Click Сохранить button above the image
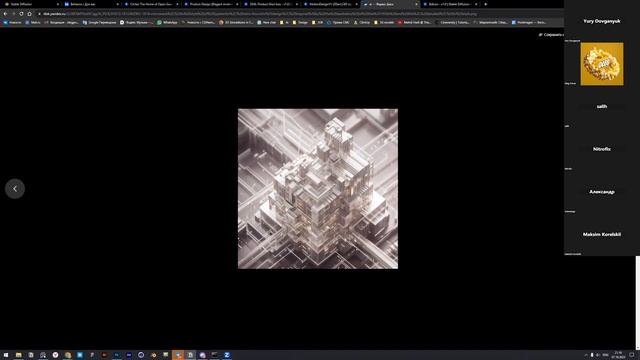The width and height of the screenshot is (640, 360). 551,35
